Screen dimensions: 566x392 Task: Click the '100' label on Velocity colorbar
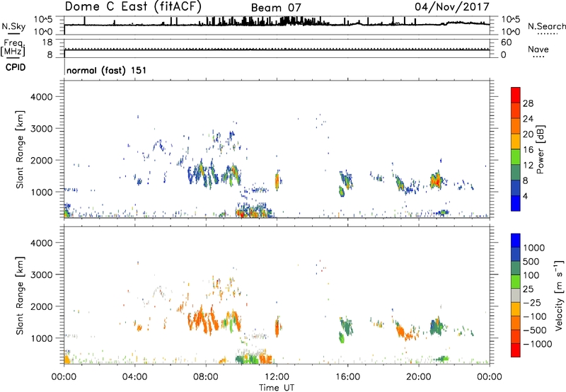(531, 275)
